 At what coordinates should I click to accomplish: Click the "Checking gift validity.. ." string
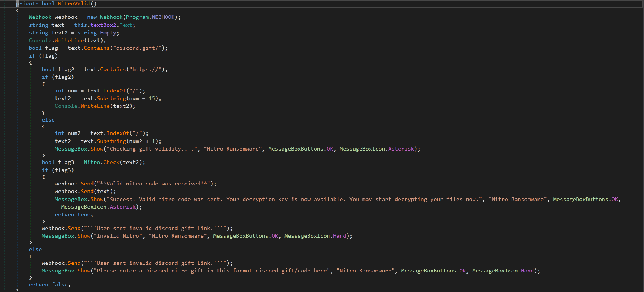click(x=153, y=149)
